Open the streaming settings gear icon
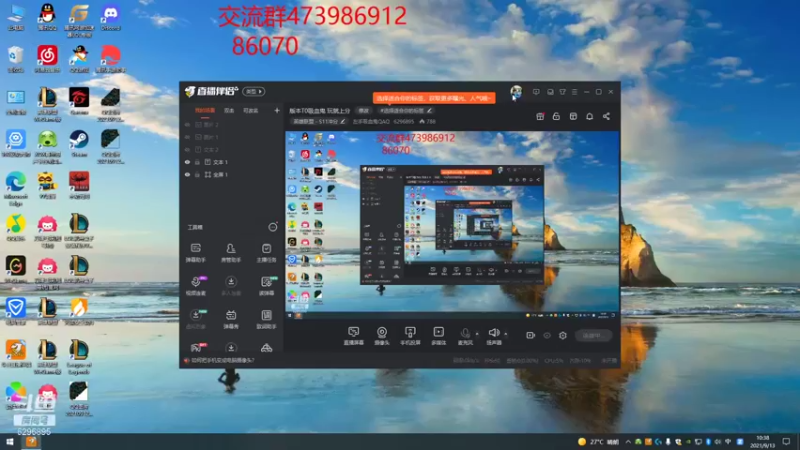This screenshot has width=800, height=450. click(563, 335)
